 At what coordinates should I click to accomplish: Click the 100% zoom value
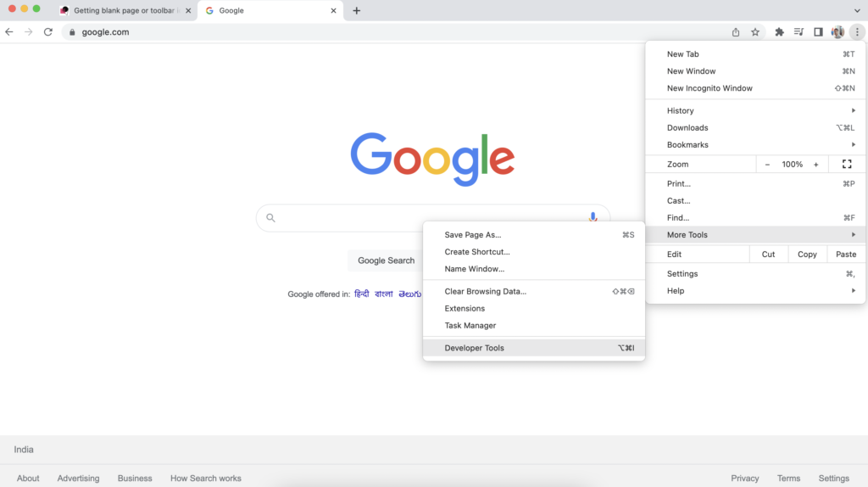(x=793, y=165)
